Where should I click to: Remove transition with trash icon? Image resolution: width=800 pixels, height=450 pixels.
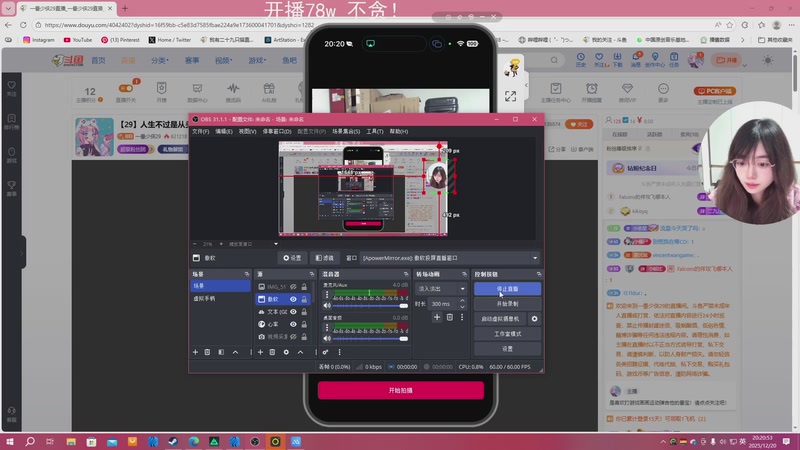coord(449,317)
